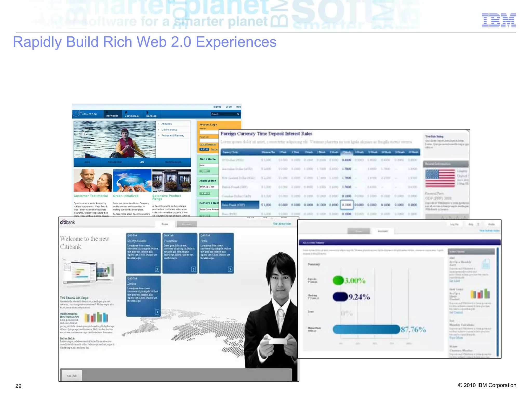532x399 pixels.
Task: Click the bar chart icon in accounts sidebar
Action: pyautogui.click(x=480, y=294)
